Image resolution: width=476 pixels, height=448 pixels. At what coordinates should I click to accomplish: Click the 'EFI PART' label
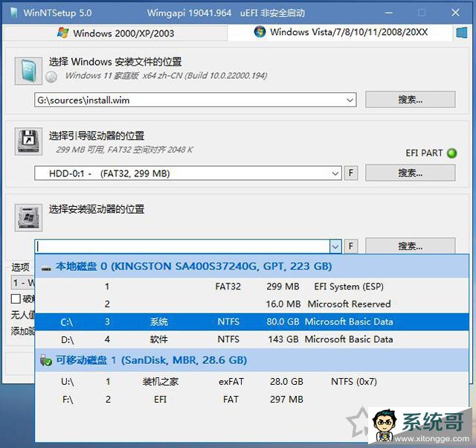tap(424, 153)
